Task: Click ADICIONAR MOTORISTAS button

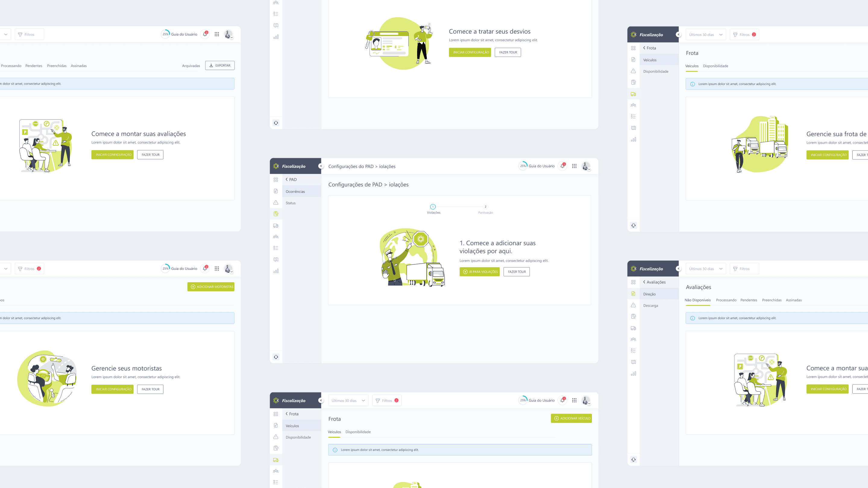Action: pyautogui.click(x=211, y=286)
